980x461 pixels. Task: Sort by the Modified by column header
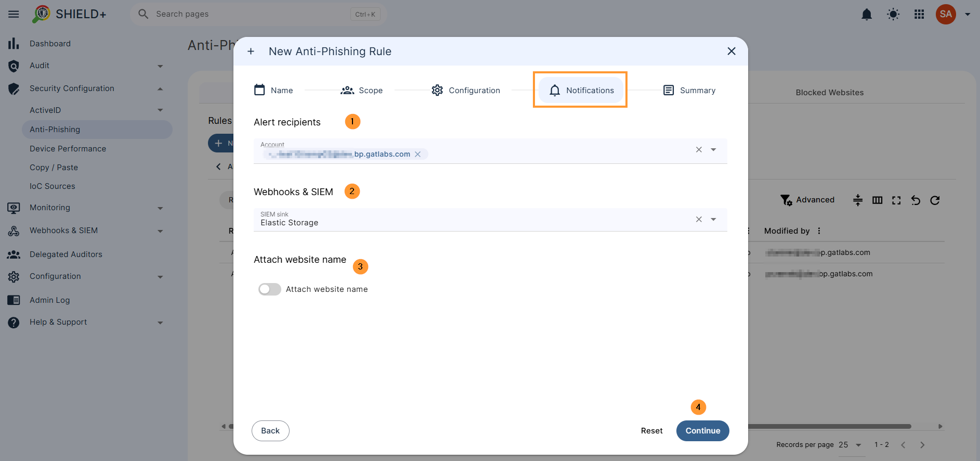[x=787, y=231]
